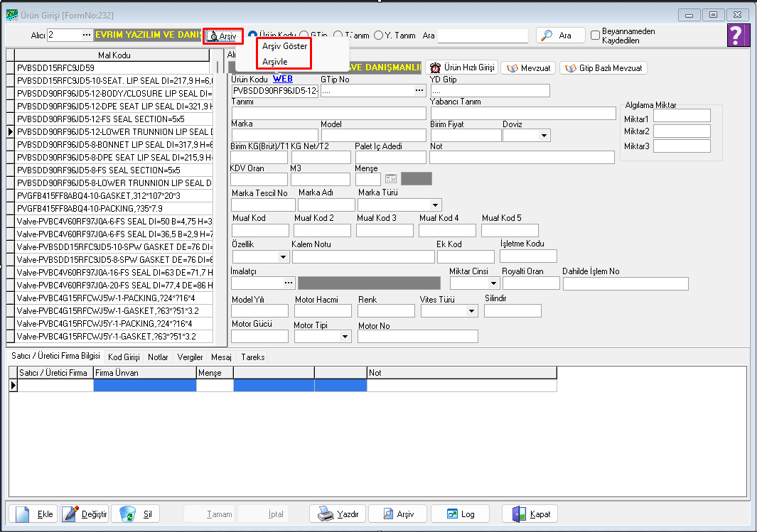Select the Tanım search radio button

pyautogui.click(x=338, y=36)
